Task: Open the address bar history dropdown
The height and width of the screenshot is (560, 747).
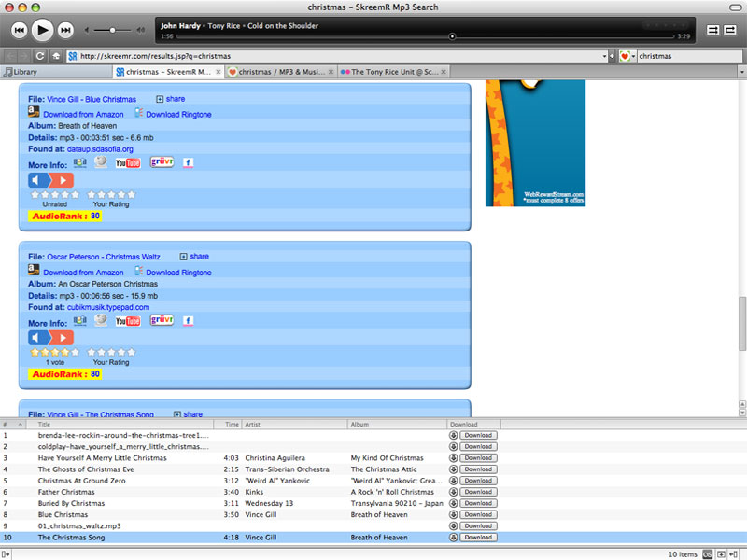Action: click(x=604, y=56)
